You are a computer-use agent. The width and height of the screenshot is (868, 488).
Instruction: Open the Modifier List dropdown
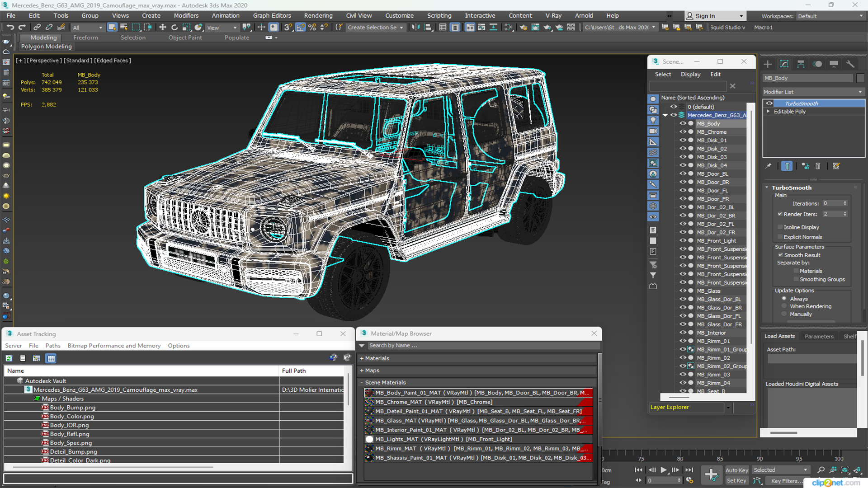click(x=813, y=92)
